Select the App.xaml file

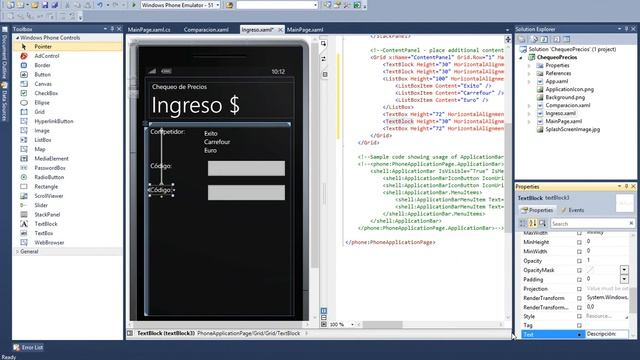[x=557, y=81]
